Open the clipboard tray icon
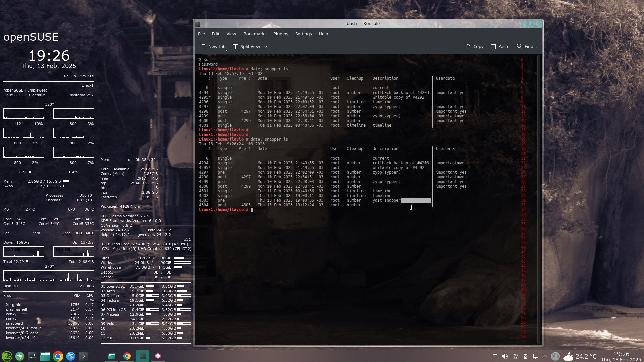 coord(495,356)
